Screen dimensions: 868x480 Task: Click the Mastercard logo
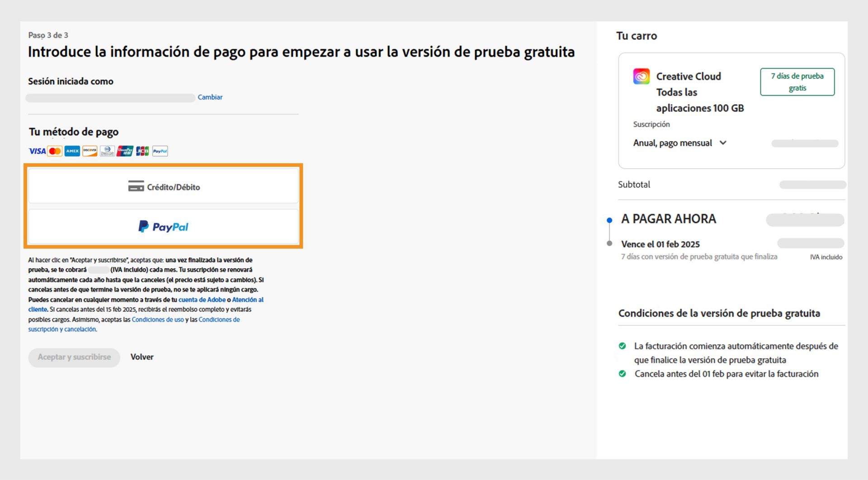(x=55, y=151)
